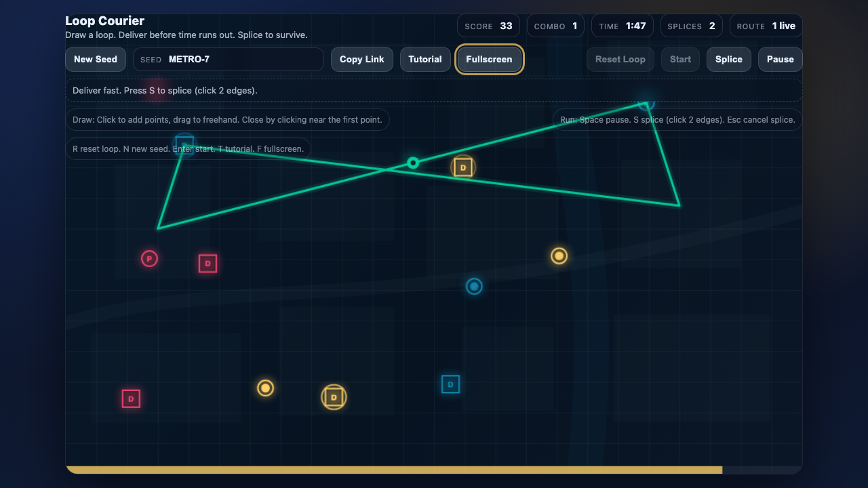The width and height of the screenshot is (868, 488).
Task: Click the 'Deliver fast. Press S to splice' message
Action: (x=434, y=90)
